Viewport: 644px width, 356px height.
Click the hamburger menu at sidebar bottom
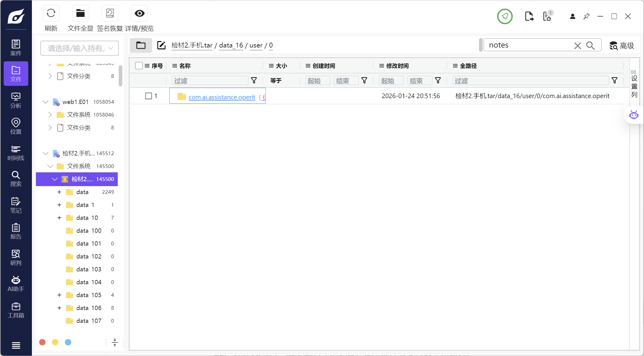pyautogui.click(x=16, y=345)
